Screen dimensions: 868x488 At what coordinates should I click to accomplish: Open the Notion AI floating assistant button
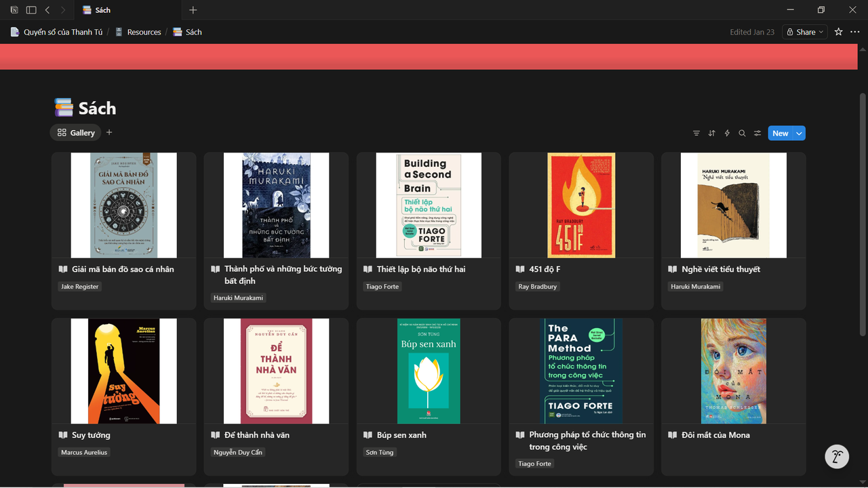coord(837,457)
